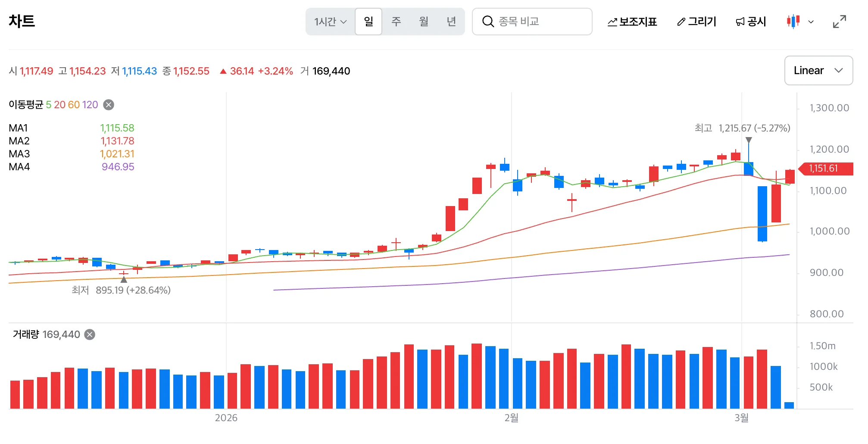Screen dimensions: 868x444
Task: Click the 차트 heading
Action: pyautogui.click(x=22, y=21)
